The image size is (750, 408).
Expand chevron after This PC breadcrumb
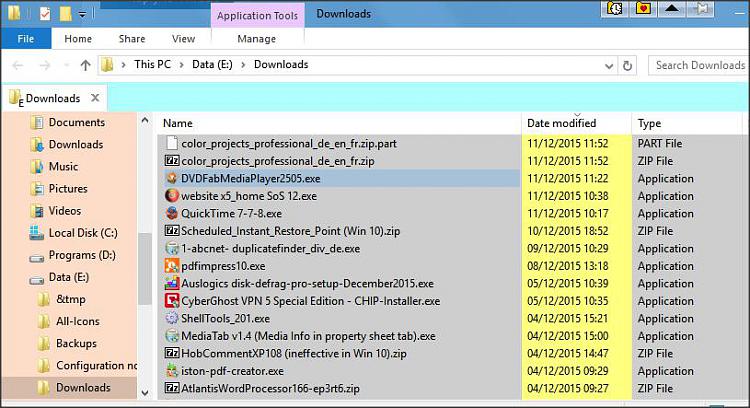click(x=182, y=65)
